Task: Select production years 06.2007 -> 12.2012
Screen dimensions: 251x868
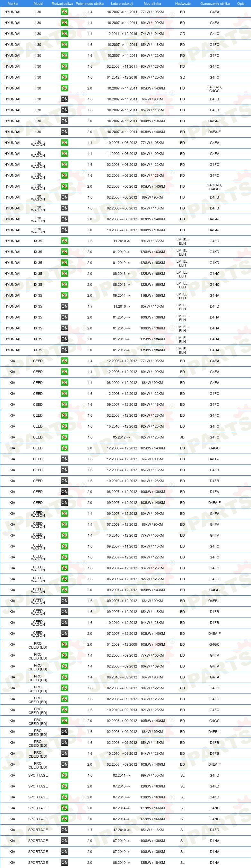Action: [122, 492]
